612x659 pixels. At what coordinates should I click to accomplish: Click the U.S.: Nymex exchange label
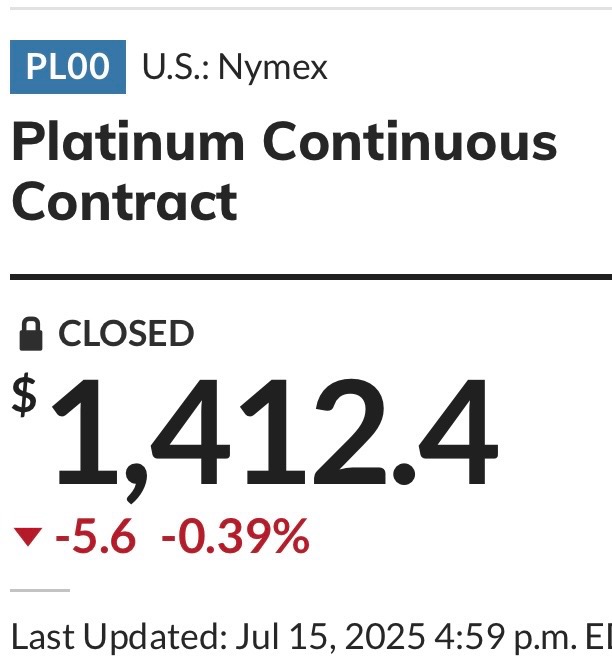coord(235,67)
